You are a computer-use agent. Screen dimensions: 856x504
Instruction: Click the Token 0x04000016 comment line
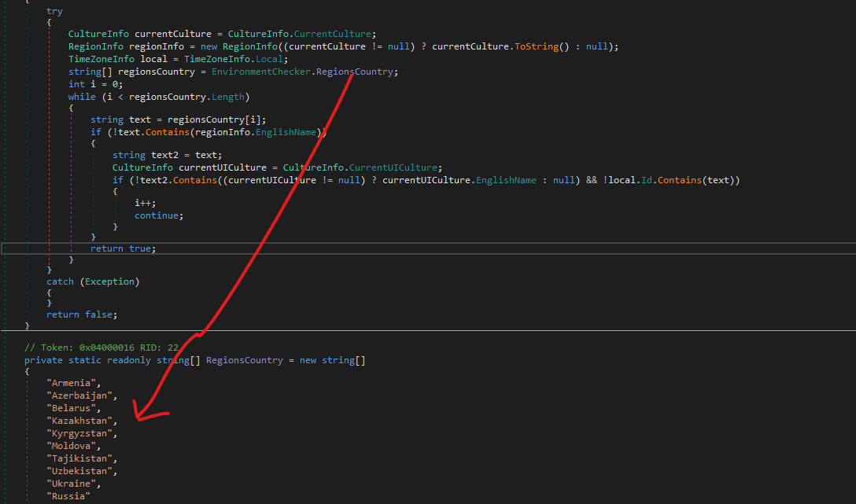[x=101, y=347]
